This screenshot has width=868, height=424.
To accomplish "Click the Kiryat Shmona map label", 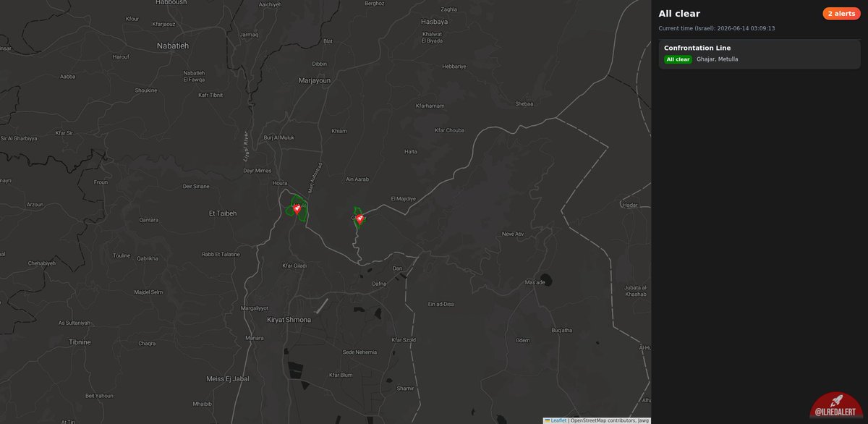I will 289,320.
